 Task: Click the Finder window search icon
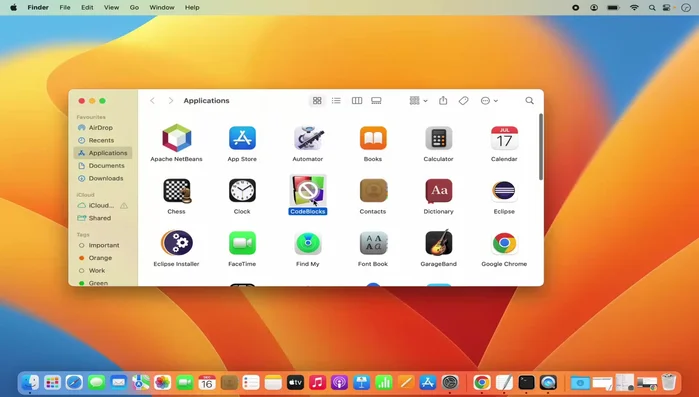point(529,101)
